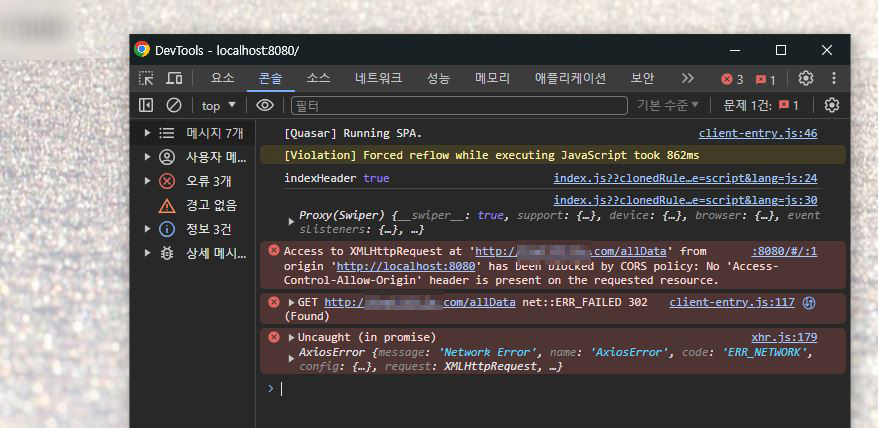Click the red error icon beside 오류 3개

pyautogui.click(x=166, y=182)
